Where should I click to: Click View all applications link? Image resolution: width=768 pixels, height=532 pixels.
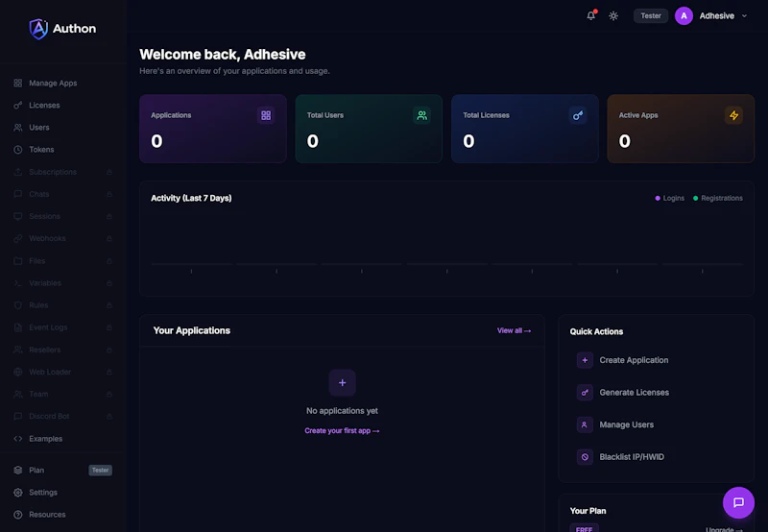coord(514,330)
